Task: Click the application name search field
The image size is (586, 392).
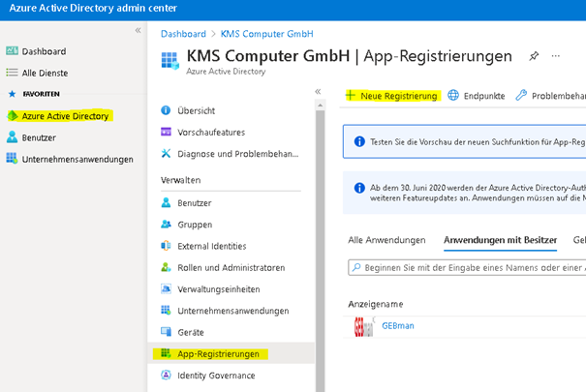Action: (x=470, y=267)
